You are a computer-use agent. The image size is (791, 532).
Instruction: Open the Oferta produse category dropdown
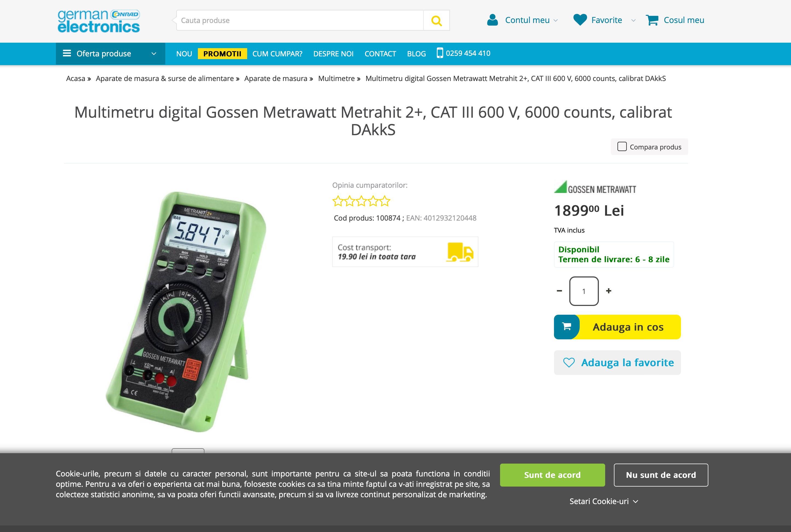pos(110,53)
